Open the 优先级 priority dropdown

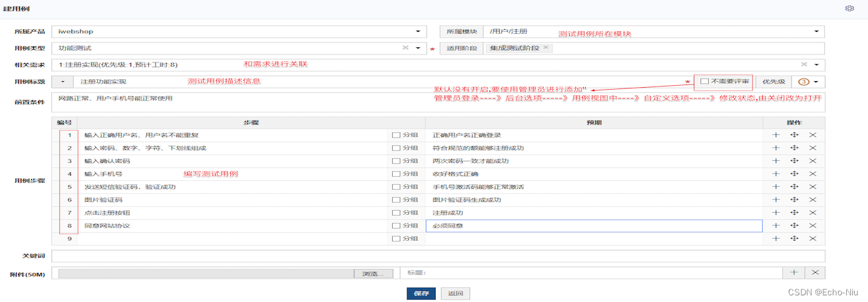[x=808, y=81]
